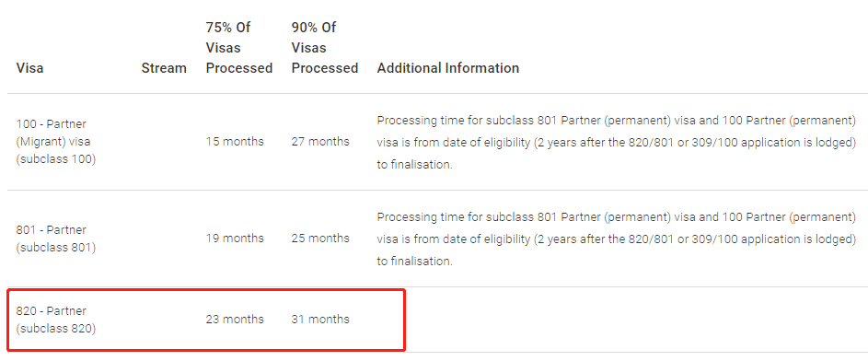Click subclass 801 additional information text
868x361 pixels.
[x=617, y=239]
